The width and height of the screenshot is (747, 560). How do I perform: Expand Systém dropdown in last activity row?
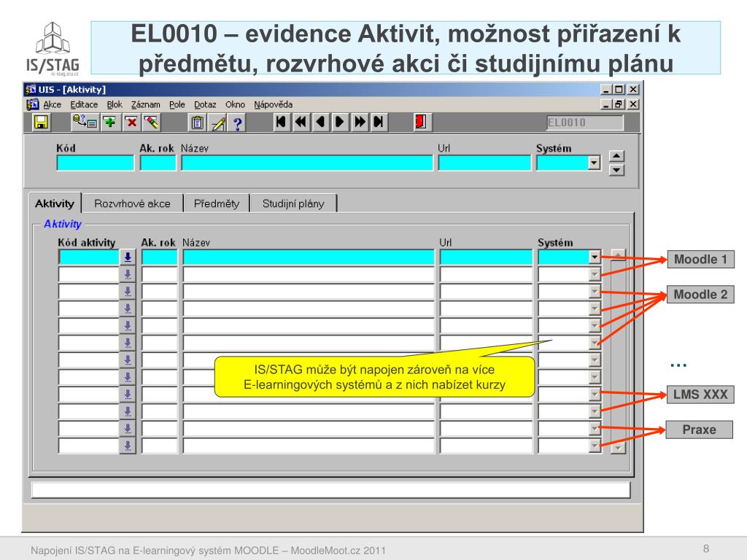(594, 446)
